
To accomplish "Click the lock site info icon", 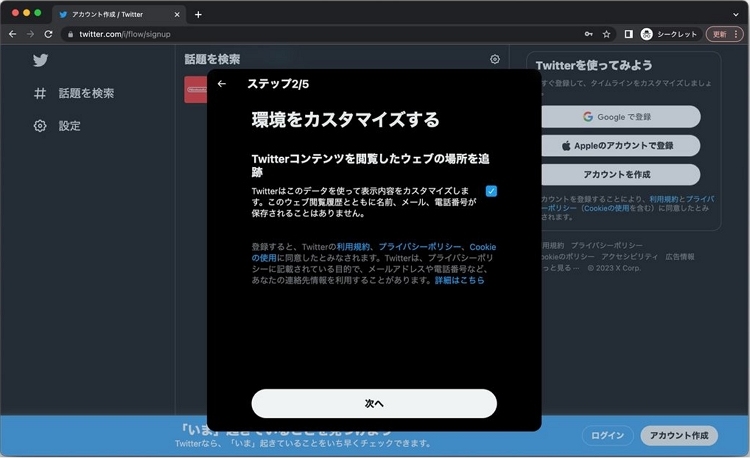I will 71,34.
